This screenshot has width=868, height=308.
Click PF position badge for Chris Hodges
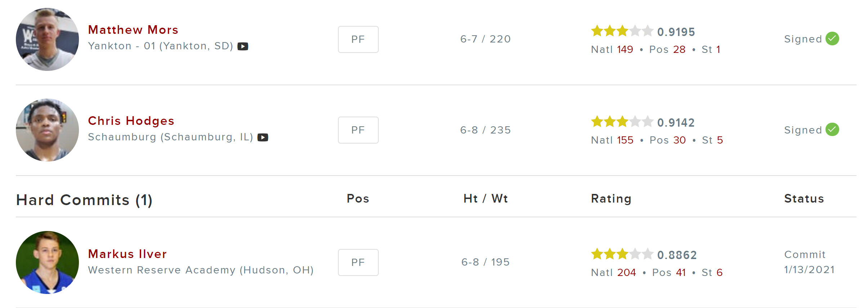tap(358, 130)
